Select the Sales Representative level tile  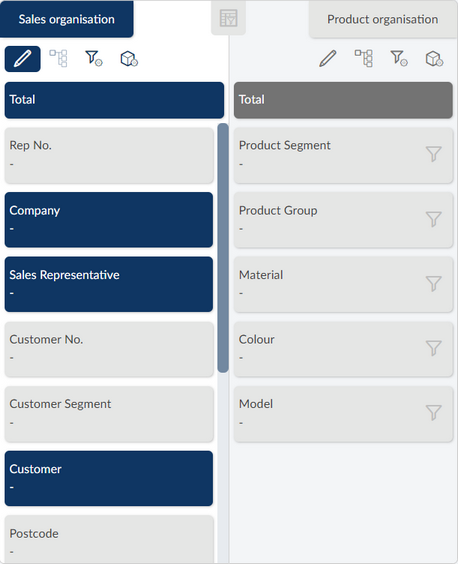tap(109, 284)
